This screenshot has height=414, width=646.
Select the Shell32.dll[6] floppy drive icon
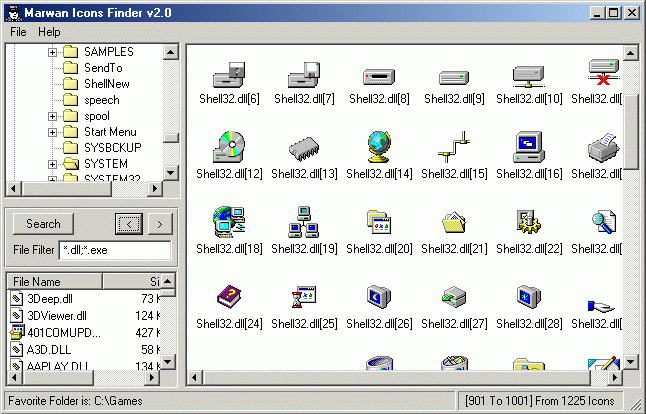coord(229,75)
